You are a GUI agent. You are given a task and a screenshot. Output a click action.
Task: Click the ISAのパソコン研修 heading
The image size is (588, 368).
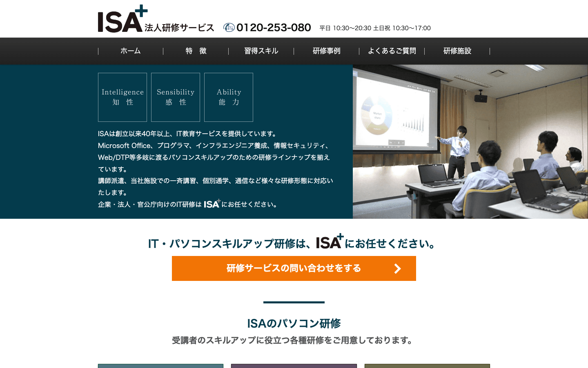point(294,323)
